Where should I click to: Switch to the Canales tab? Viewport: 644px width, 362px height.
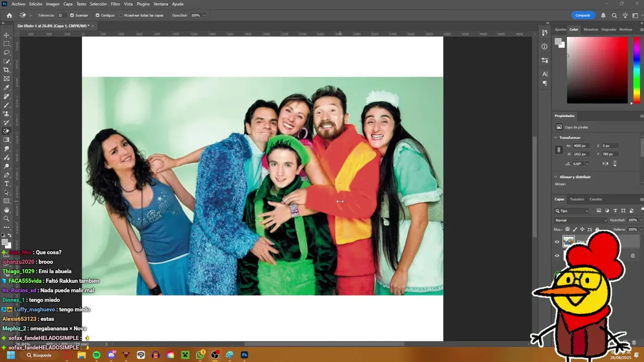click(596, 199)
